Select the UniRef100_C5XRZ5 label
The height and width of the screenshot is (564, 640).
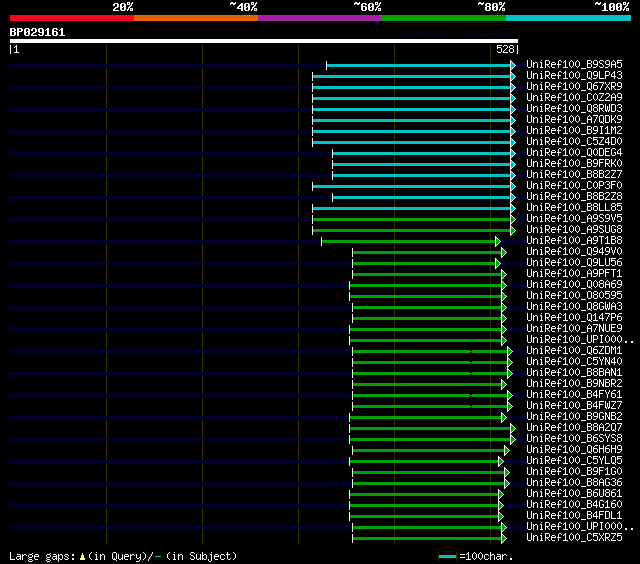pyautogui.click(x=574, y=538)
